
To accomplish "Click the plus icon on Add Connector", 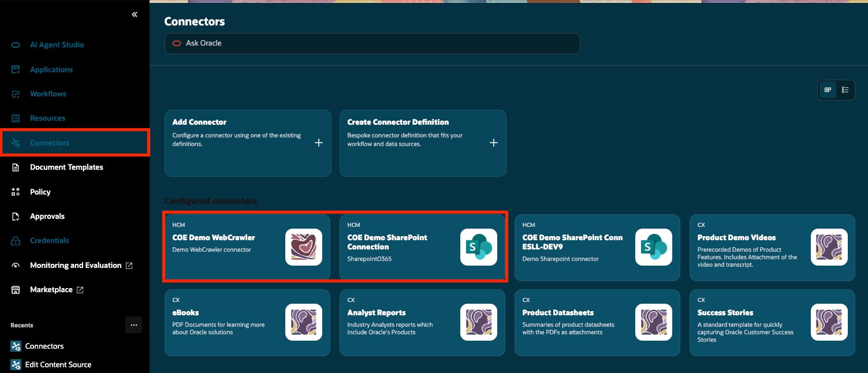I will 319,143.
